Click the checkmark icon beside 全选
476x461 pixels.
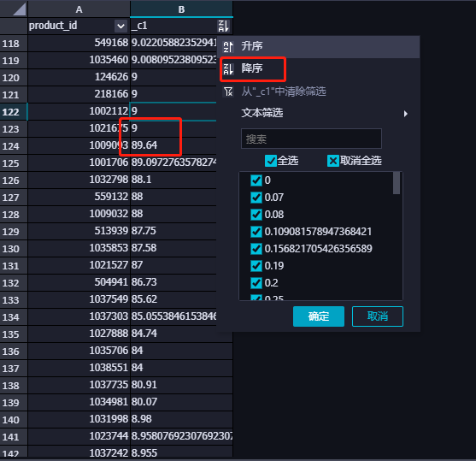271,161
